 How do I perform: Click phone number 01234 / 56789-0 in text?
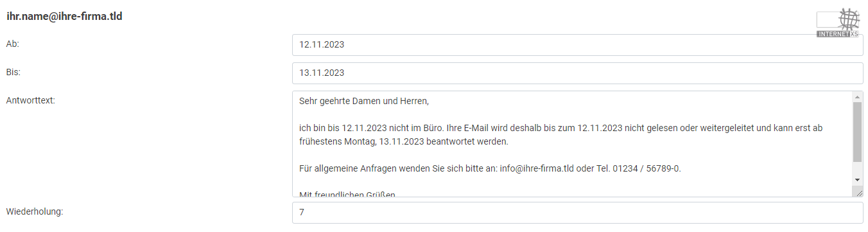coord(647,168)
